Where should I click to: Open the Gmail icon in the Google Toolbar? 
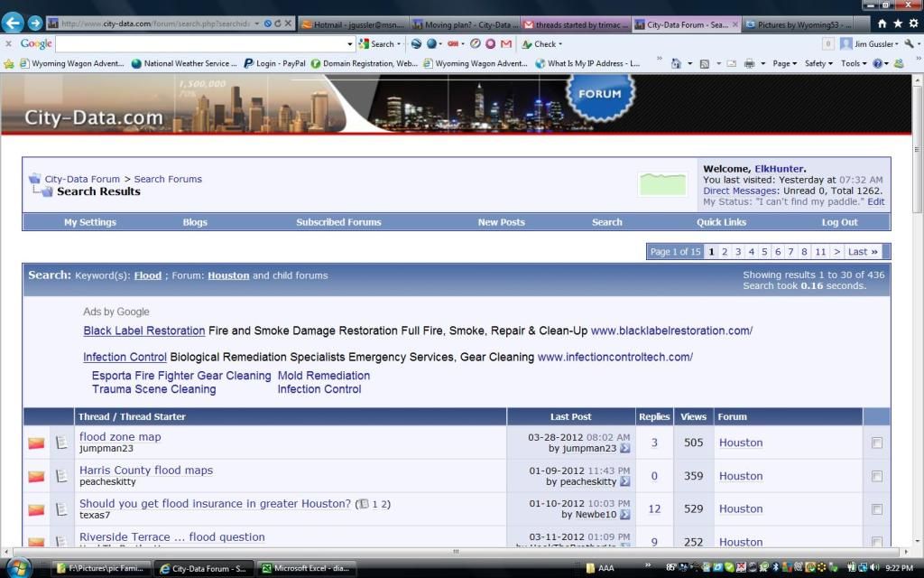click(x=506, y=43)
